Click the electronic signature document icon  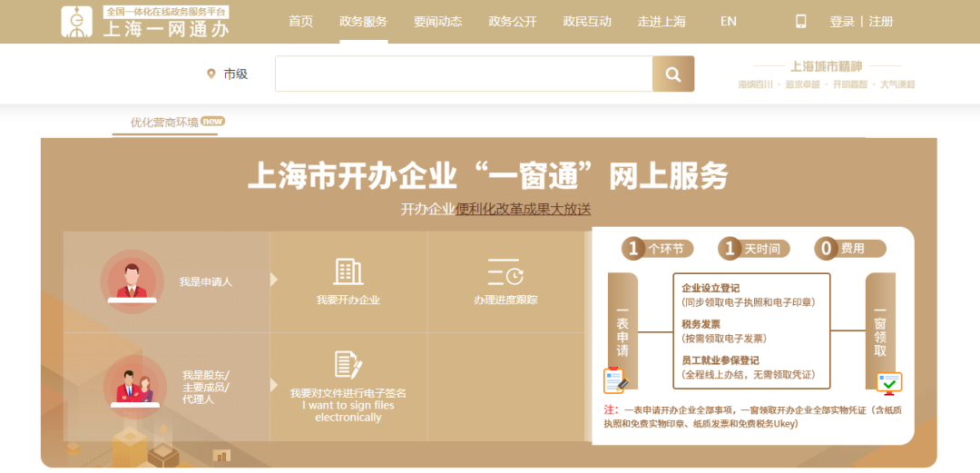[348, 365]
